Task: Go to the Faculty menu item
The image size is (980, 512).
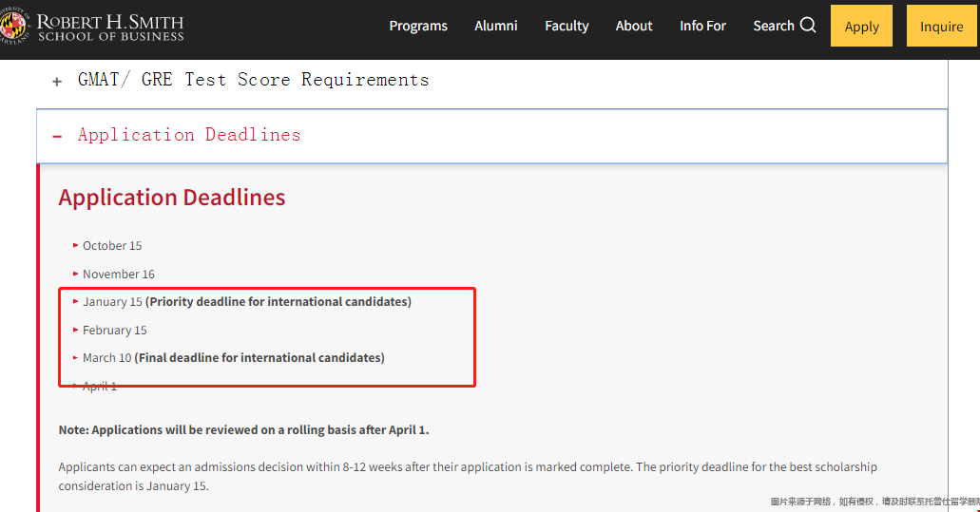Action: click(567, 26)
